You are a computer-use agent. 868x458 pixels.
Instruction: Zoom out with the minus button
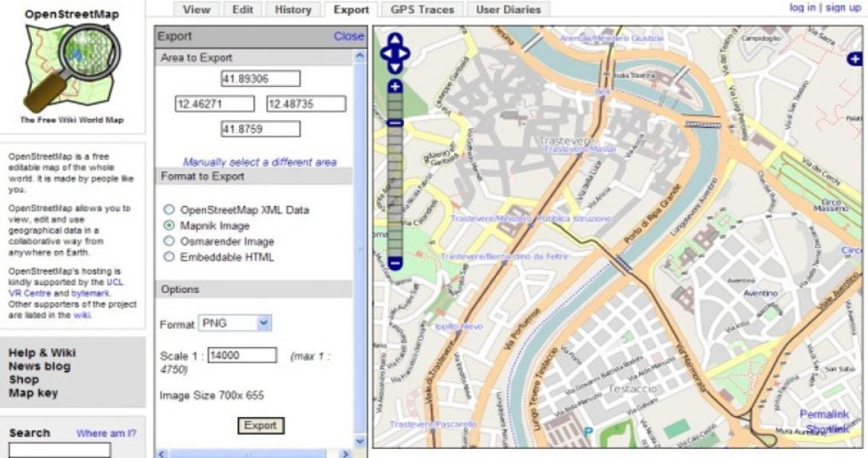(x=395, y=263)
